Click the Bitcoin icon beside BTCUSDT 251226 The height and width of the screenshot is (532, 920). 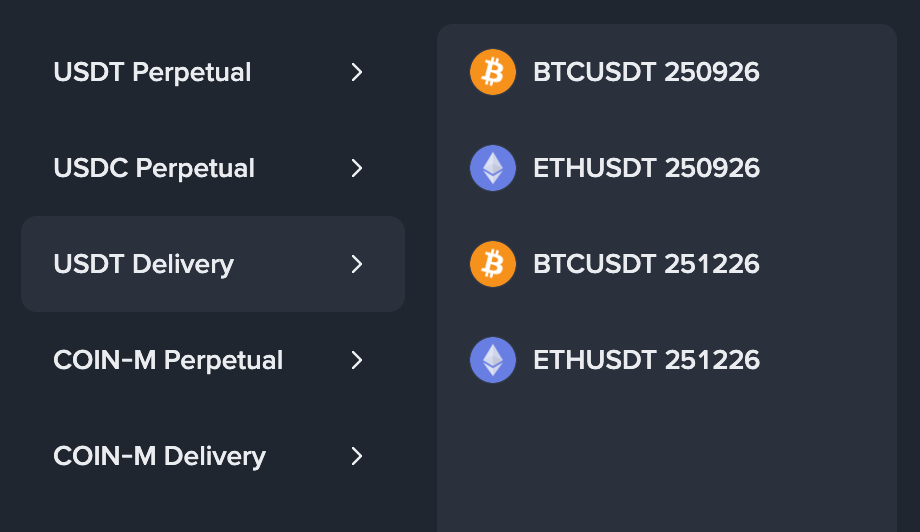coord(493,264)
